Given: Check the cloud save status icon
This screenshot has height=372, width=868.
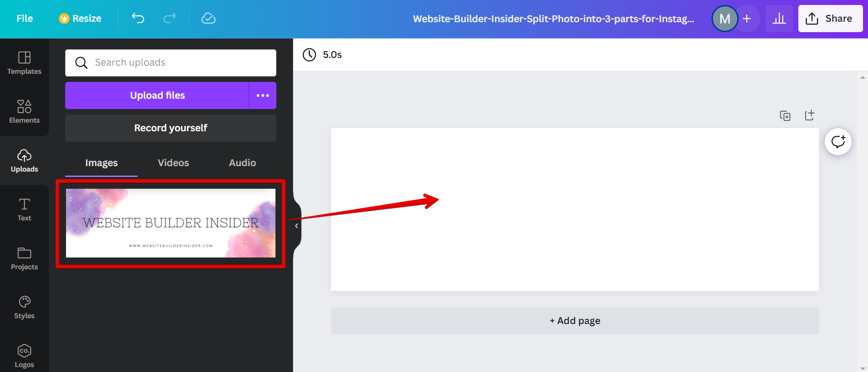Looking at the screenshot, I should 208,19.
